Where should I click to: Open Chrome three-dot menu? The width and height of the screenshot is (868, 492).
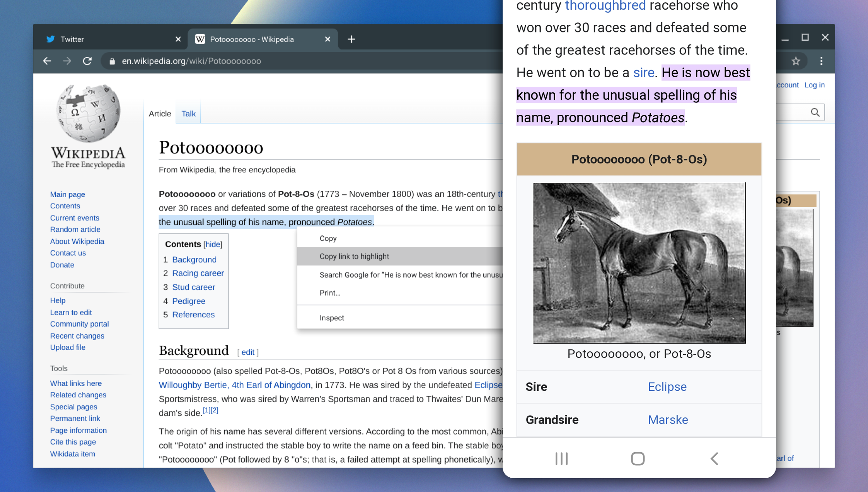coord(822,61)
